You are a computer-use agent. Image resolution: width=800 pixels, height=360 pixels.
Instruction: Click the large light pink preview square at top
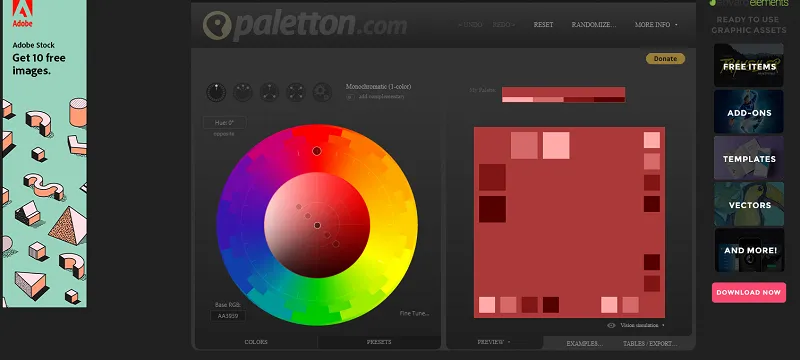pyautogui.click(x=556, y=145)
